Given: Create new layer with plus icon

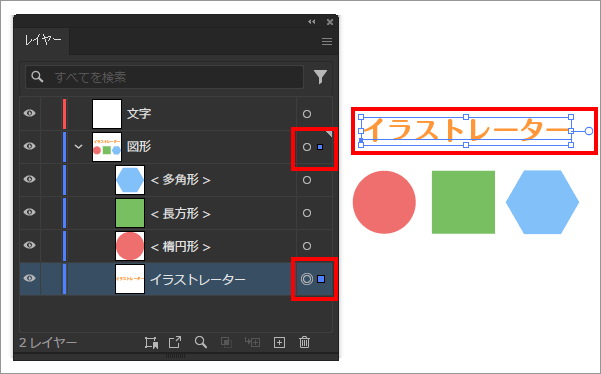Looking at the screenshot, I should point(279,342).
